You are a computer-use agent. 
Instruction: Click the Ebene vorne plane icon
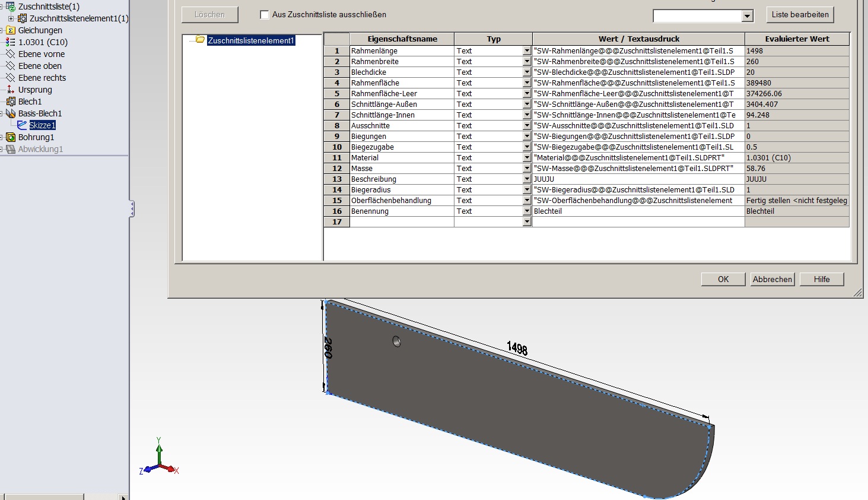tap(10, 54)
